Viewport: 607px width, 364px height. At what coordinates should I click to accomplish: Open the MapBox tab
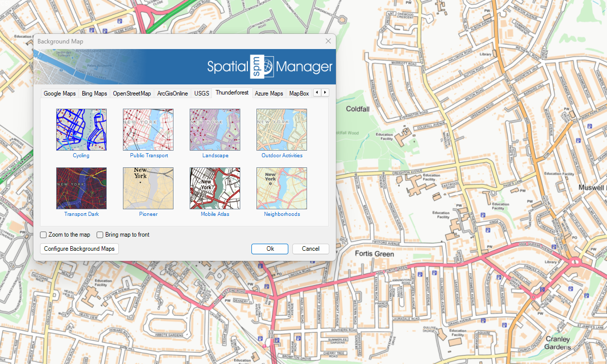(299, 94)
